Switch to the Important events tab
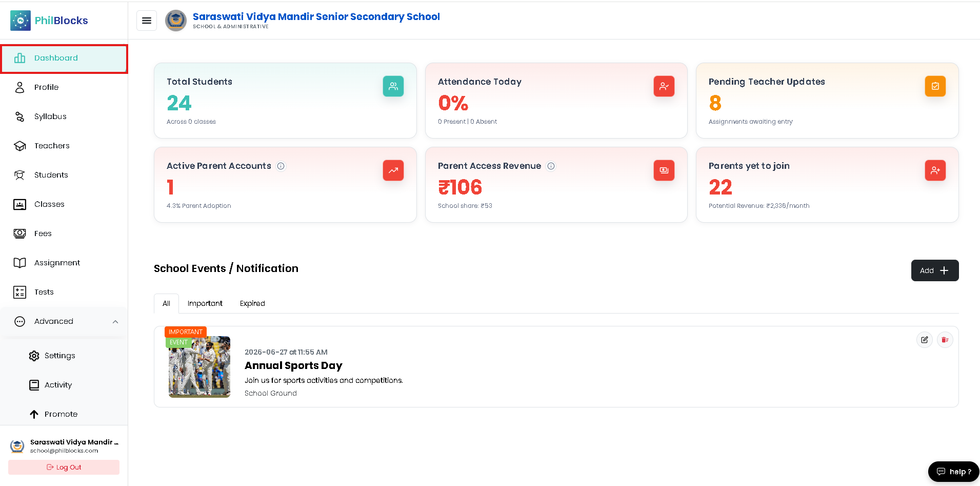The width and height of the screenshot is (980, 486). [205, 303]
